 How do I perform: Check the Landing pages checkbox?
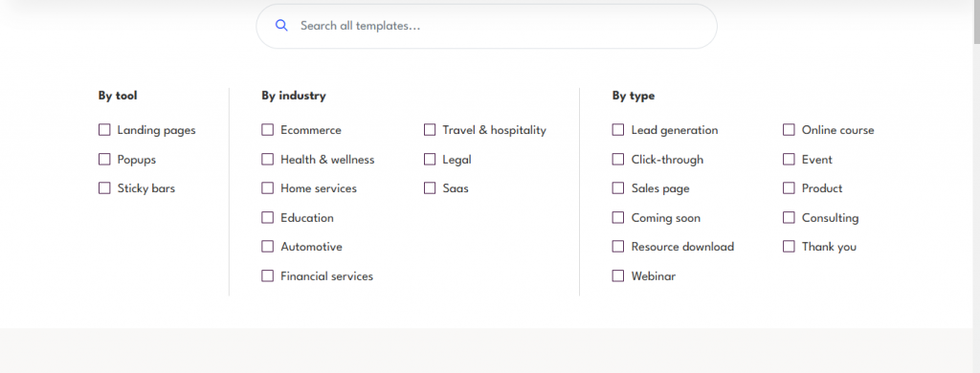tap(104, 130)
